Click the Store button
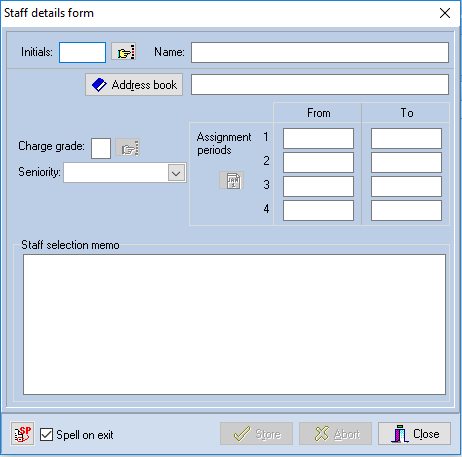Screen dimensions: 462x457 256,434
